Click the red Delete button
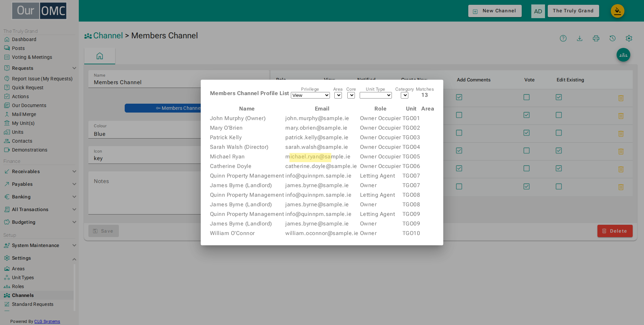The height and width of the screenshot is (325, 644). click(x=615, y=231)
